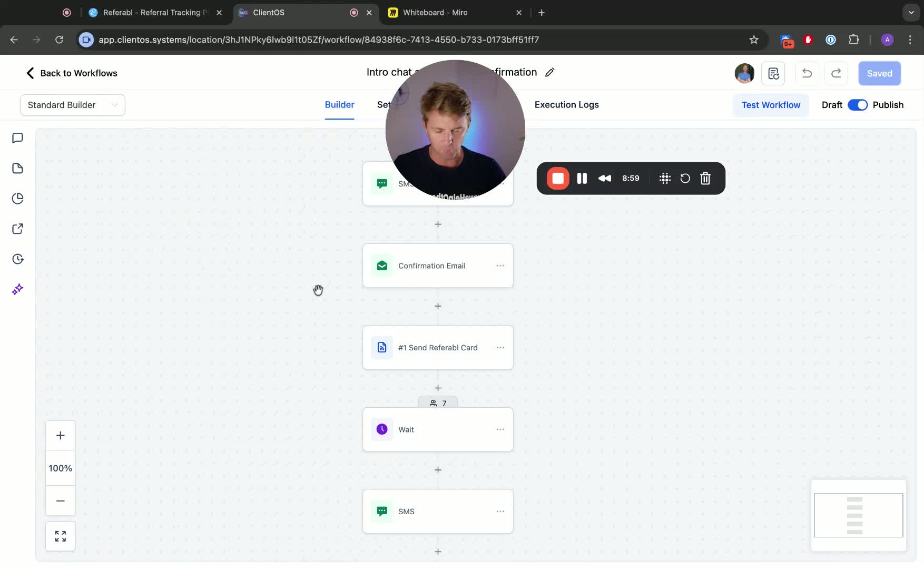Click Back to Workflows link
This screenshot has height=569, width=924.
point(72,73)
